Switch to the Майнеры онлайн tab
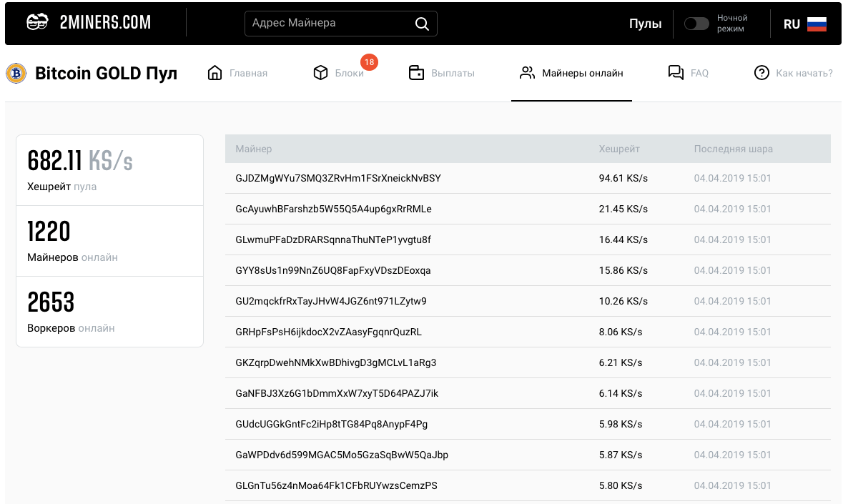This screenshot has width=848, height=504. click(582, 73)
